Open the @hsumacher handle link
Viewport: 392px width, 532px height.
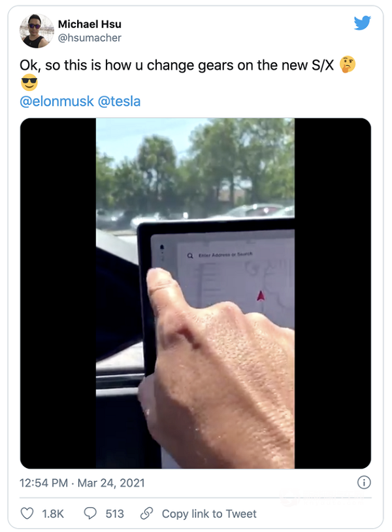[90, 38]
